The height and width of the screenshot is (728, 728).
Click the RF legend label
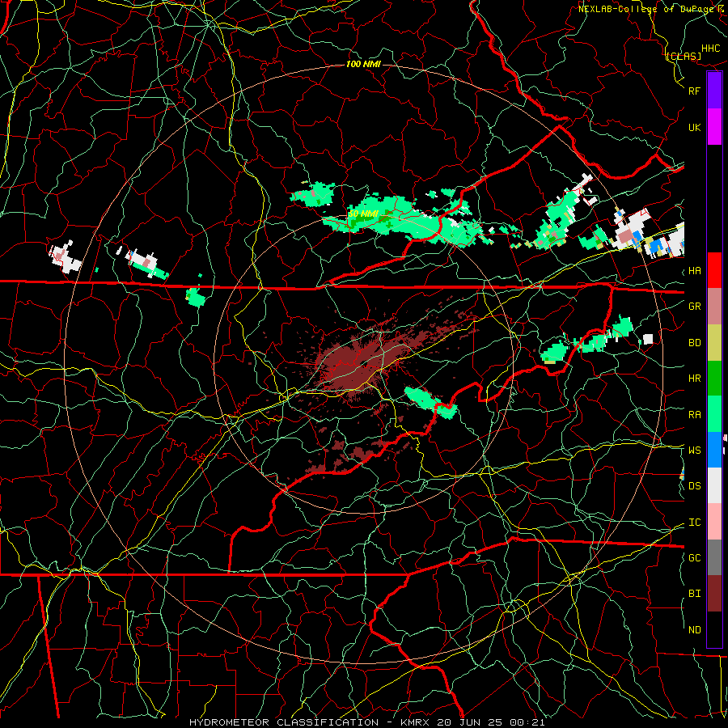click(x=694, y=91)
